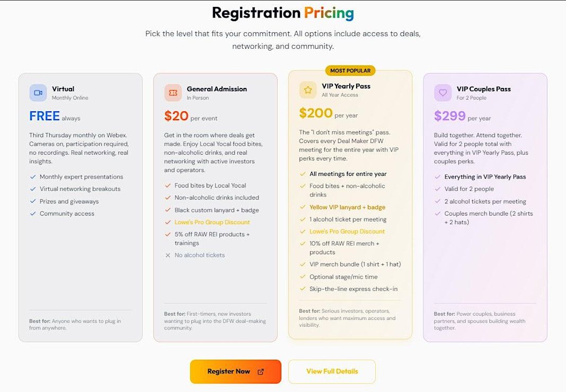This screenshot has height=392, width=566.
Task: Click the Lowe's Pro Group Discount link in General Admission
Action: 212,222
